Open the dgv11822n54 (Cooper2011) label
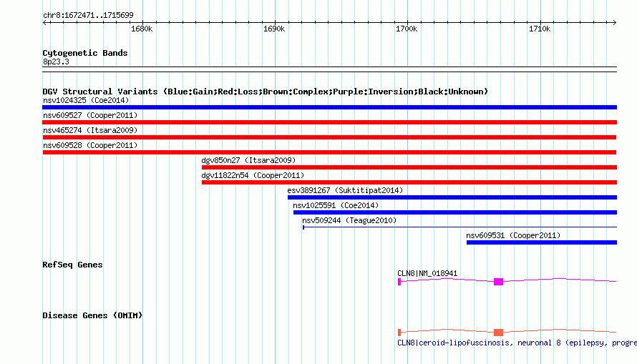Screen dimensions: 637x364 tap(253, 175)
